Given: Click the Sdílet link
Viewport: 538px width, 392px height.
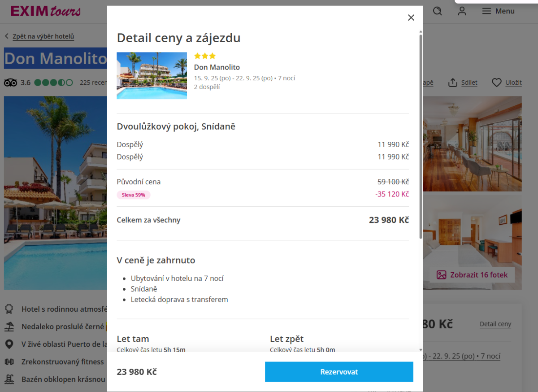Looking at the screenshot, I should tap(469, 83).
